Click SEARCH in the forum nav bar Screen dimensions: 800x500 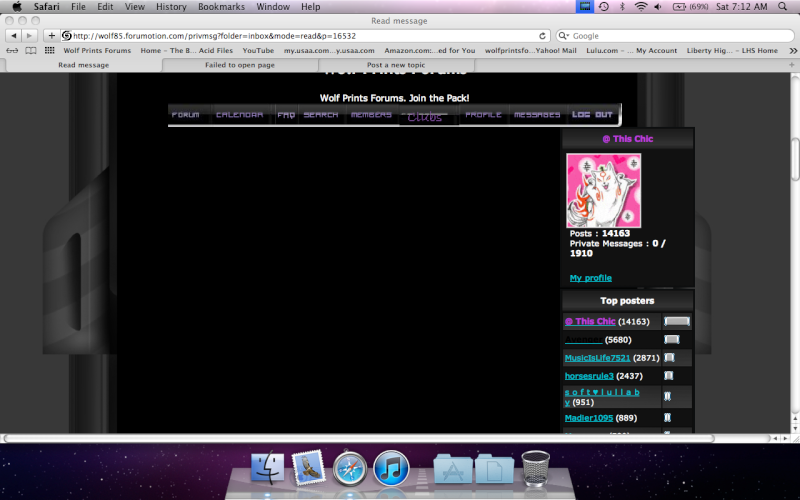coord(321,115)
